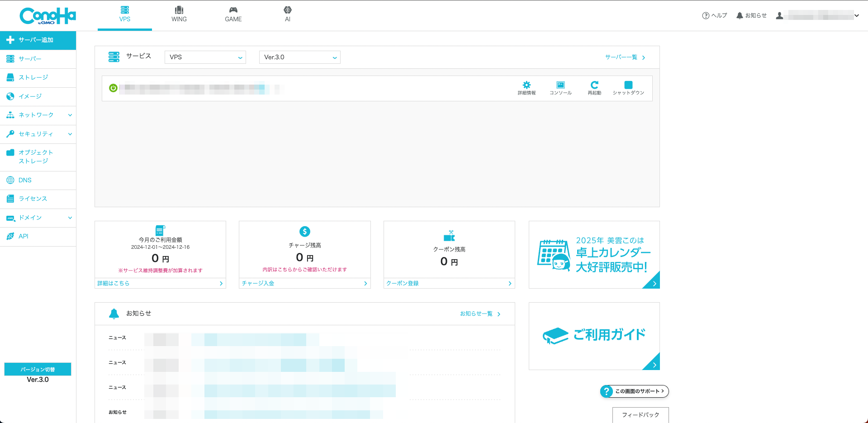Shut down the server using the シャットダウン icon
This screenshot has width=868, height=423.
point(628,88)
